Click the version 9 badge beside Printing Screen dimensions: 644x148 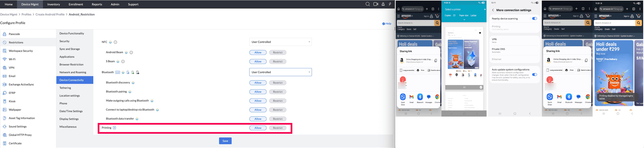114,128
